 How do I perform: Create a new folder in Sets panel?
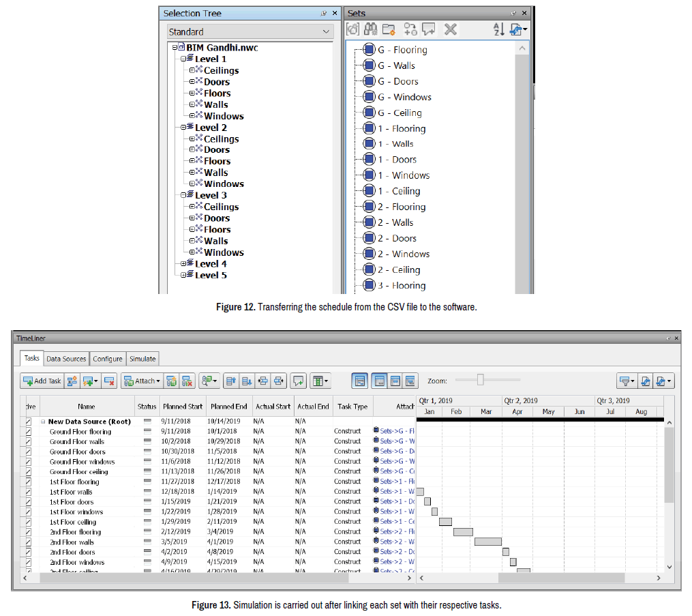[x=389, y=29]
